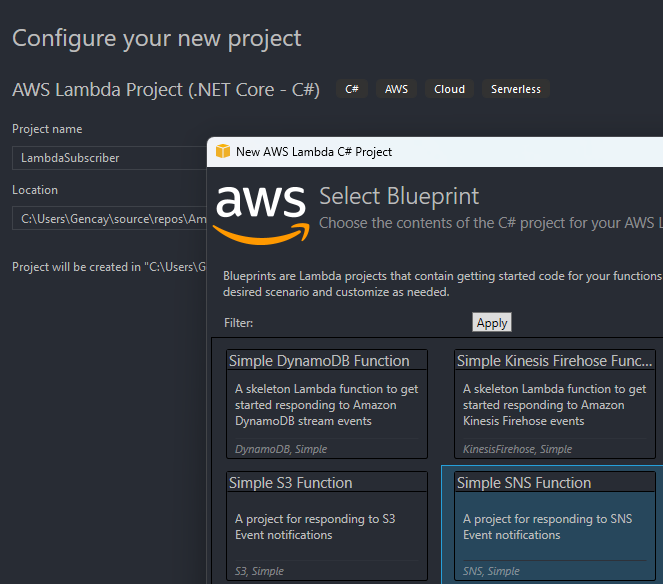Click the 'Project will be created in' path text
The width and height of the screenshot is (663, 584).
pyautogui.click(x=110, y=267)
